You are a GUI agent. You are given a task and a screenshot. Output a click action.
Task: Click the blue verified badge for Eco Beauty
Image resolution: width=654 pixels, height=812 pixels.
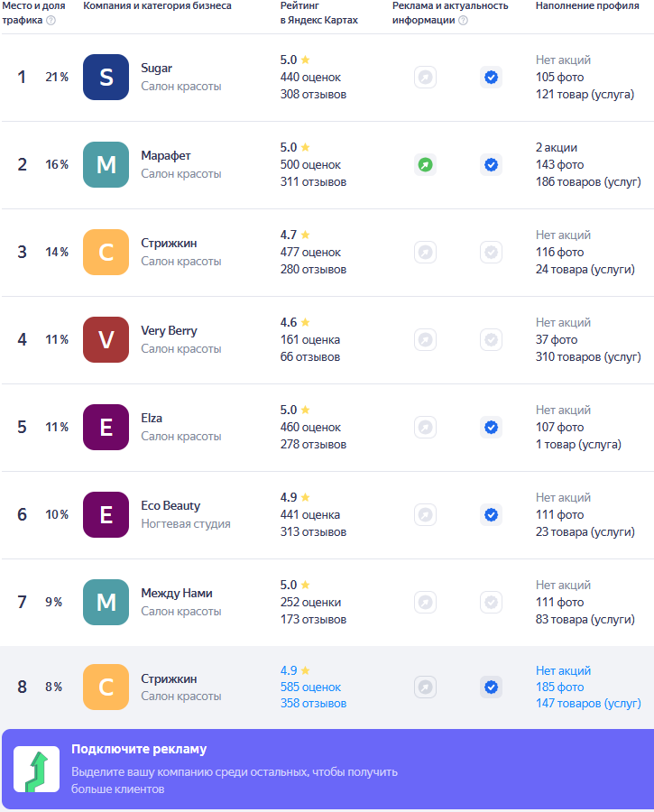tap(491, 515)
